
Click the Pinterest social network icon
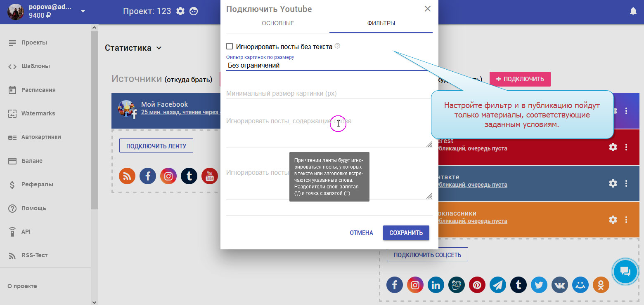477,285
